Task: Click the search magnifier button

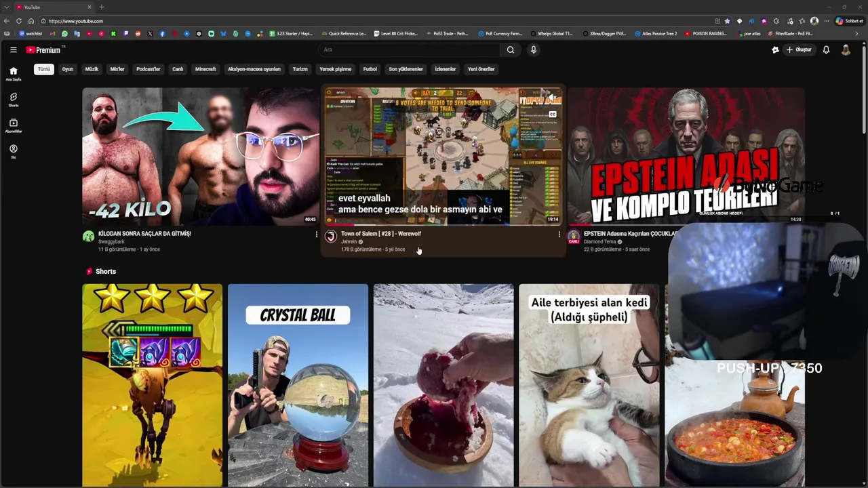Action: [511, 49]
